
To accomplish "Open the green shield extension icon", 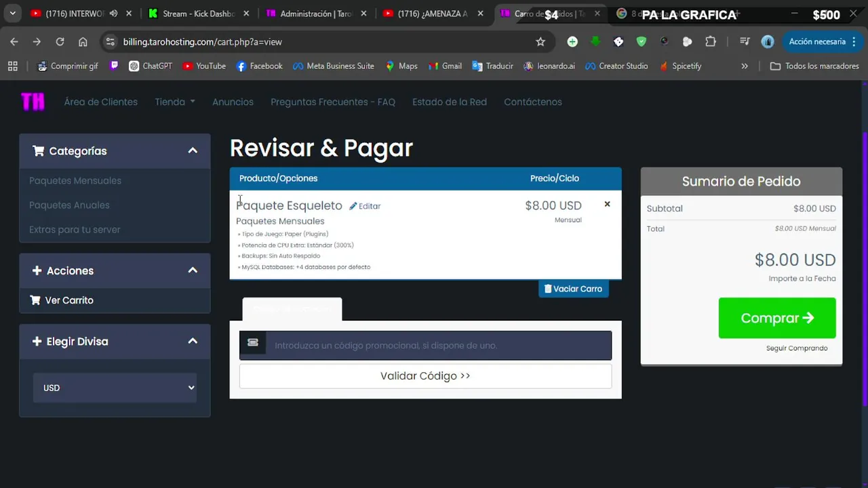I will (642, 41).
